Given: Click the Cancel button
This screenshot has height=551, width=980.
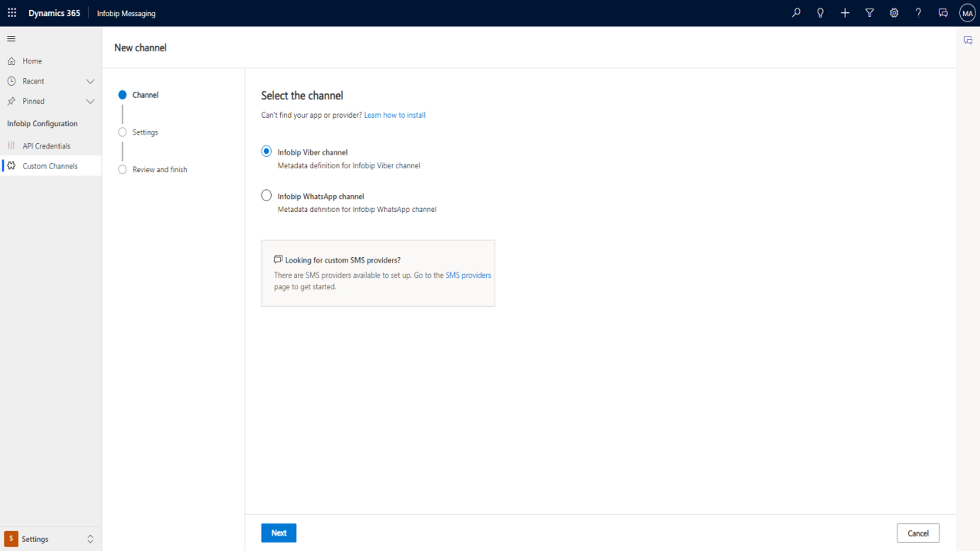Looking at the screenshot, I should (x=918, y=533).
